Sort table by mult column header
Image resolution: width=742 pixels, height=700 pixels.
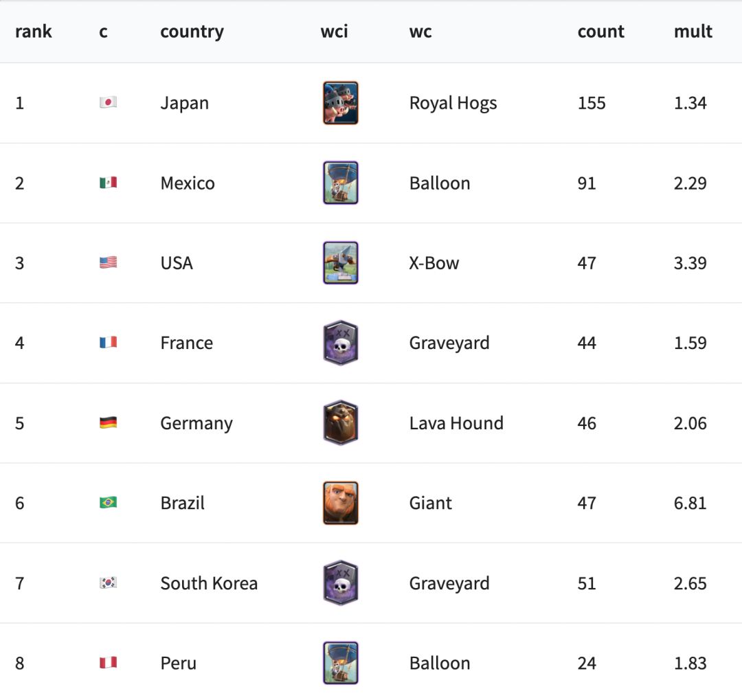(x=693, y=32)
